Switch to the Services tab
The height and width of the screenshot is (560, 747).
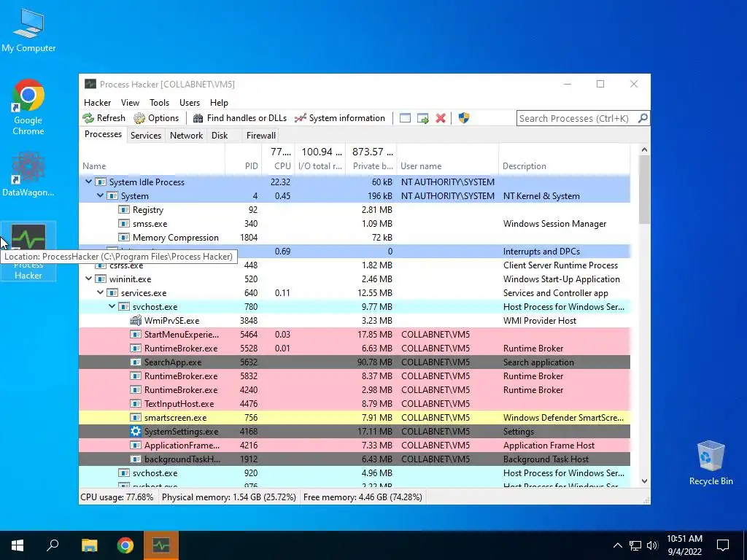[146, 136]
